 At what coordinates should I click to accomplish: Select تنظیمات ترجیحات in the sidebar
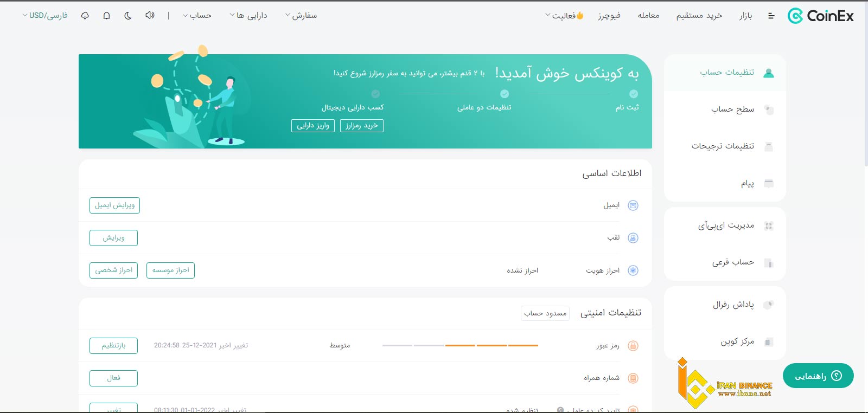coord(725,146)
